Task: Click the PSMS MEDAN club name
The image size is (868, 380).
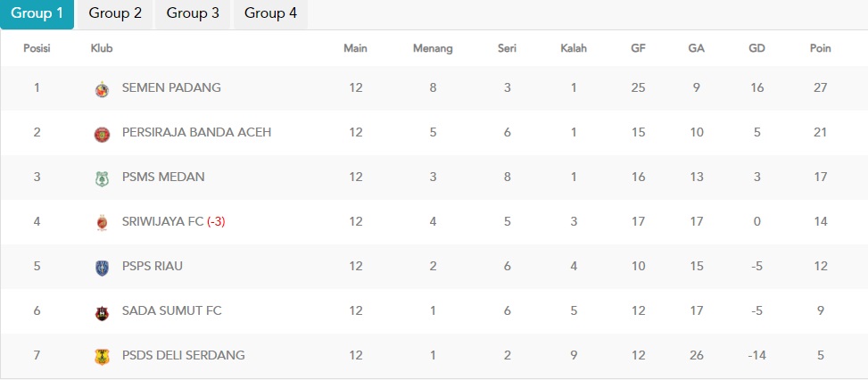Action: 163,177
